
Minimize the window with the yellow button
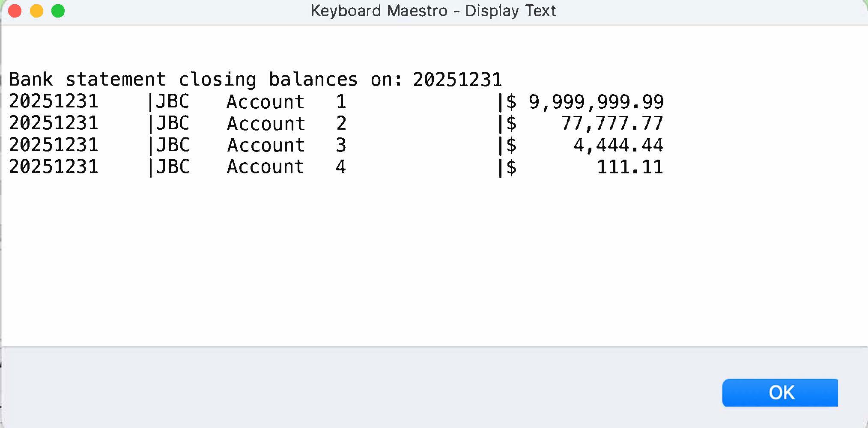(x=37, y=11)
